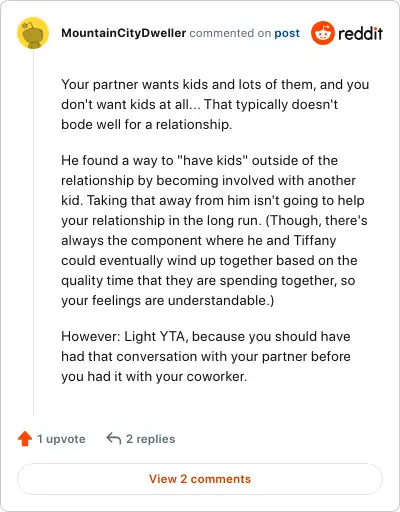Screen dimensions: 400x512
Task: Click the word "coworker" ending the comment
Action: [217, 377]
